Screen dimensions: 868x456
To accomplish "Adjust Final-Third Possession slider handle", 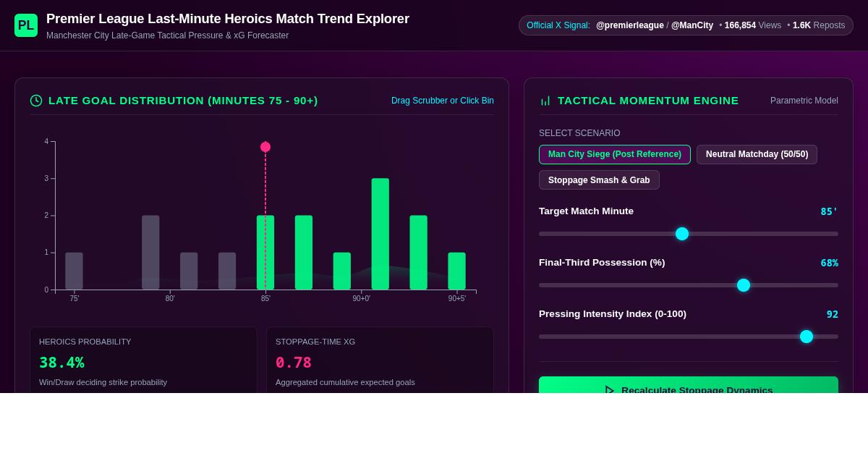I will point(744,285).
